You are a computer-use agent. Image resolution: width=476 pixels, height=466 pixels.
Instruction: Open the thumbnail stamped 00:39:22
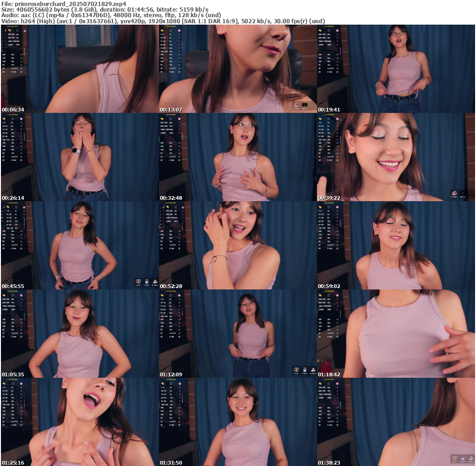(396, 157)
